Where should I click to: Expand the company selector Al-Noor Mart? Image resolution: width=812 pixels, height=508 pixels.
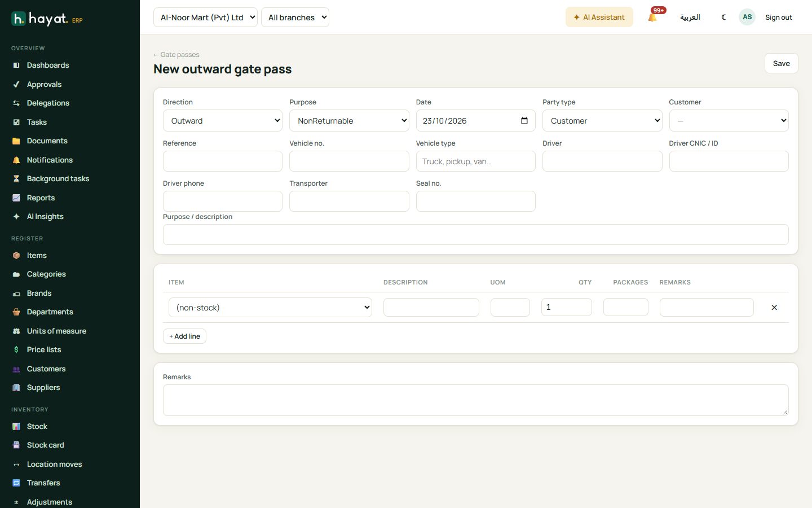205,17
